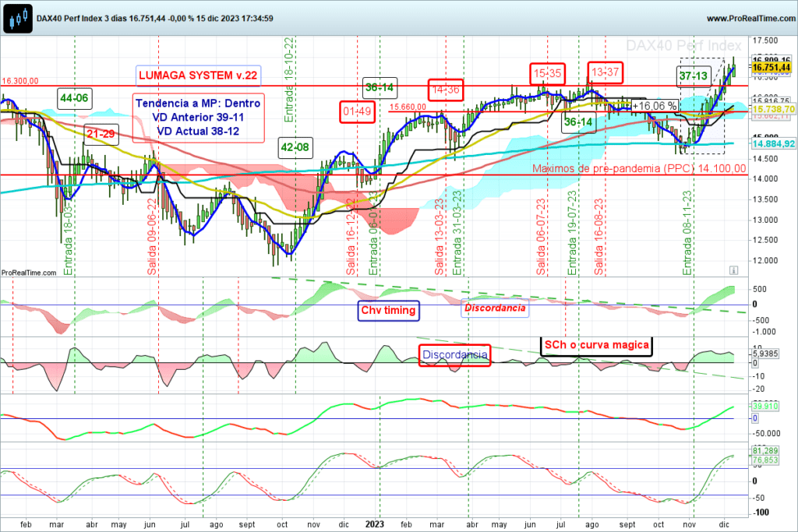Viewport: 798px width, 532px height.
Task: Click the Salida 16-12-22 marker label
Action: click(351, 237)
